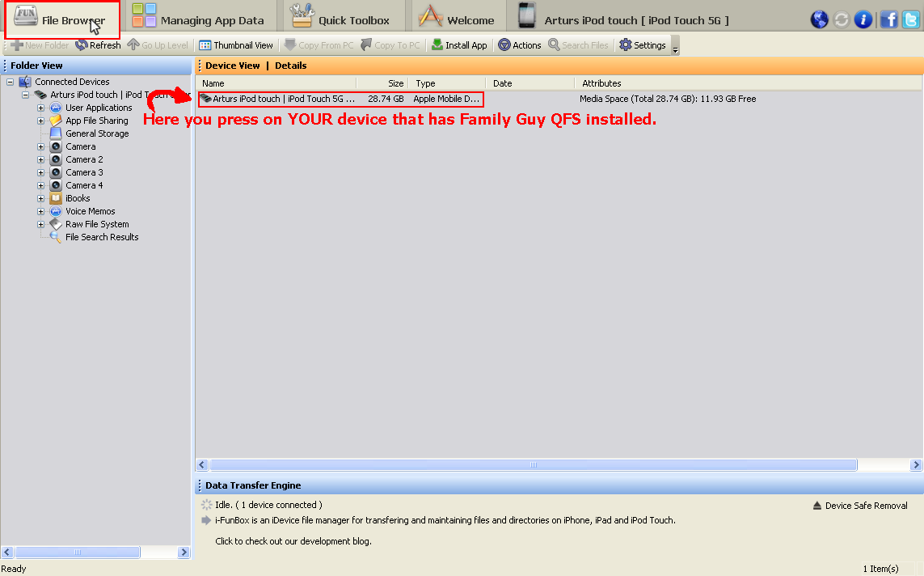Click the first Camera icon
The width and height of the screenshot is (924, 576).
click(x=56, y=146)
